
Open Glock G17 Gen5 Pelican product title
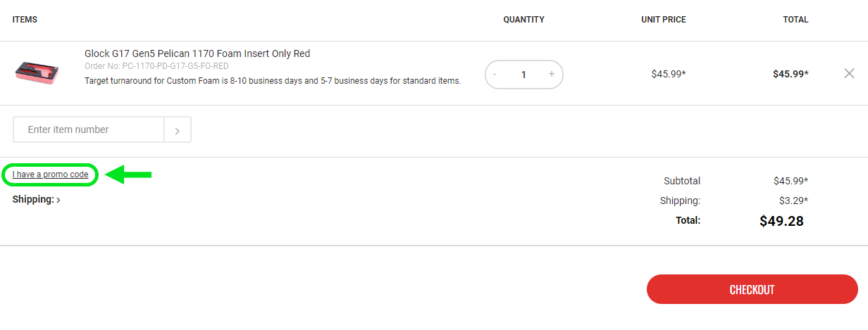(197, 53)
